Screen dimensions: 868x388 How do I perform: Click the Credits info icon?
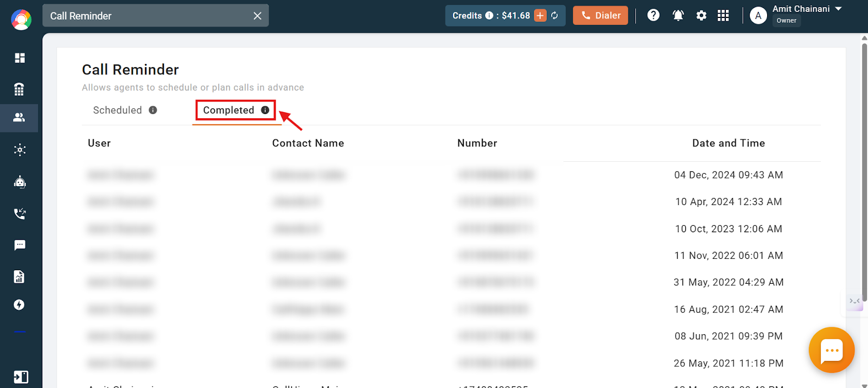pos(489,15)
